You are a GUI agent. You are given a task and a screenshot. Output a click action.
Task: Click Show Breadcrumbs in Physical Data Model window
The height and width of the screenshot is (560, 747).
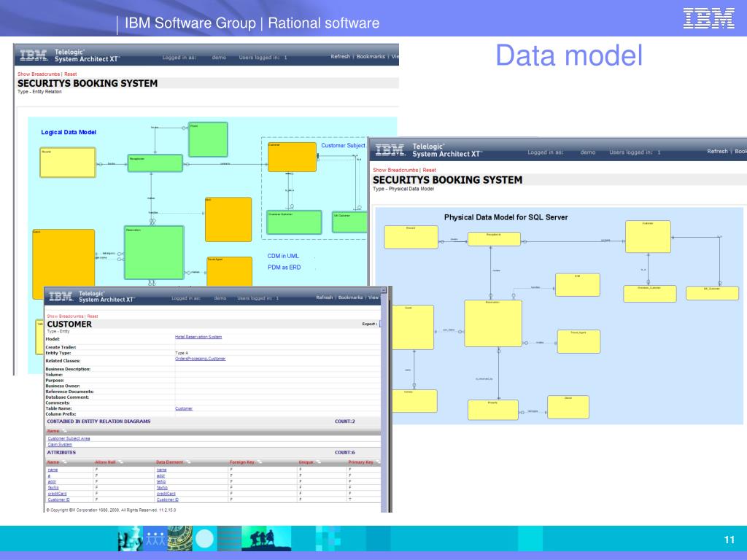click(395, 170)
